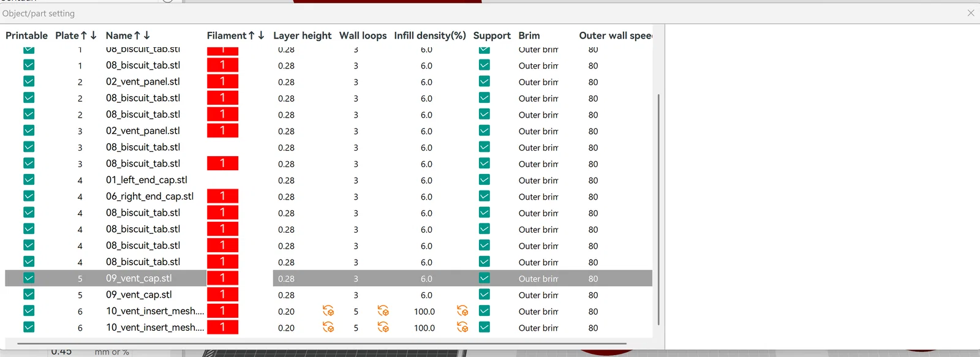Click the Infill density(%) column header
This screenshot has width=980, height=357.
tap(430, 36)
